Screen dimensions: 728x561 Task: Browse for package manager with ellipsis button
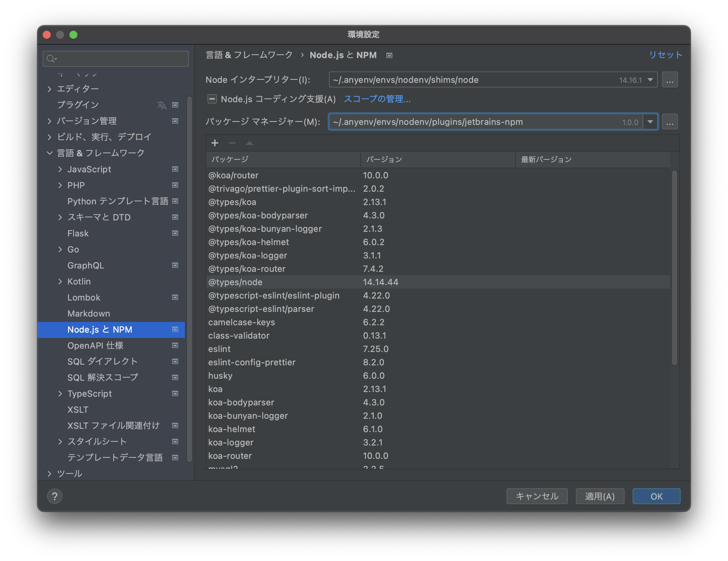pos(670,122)
